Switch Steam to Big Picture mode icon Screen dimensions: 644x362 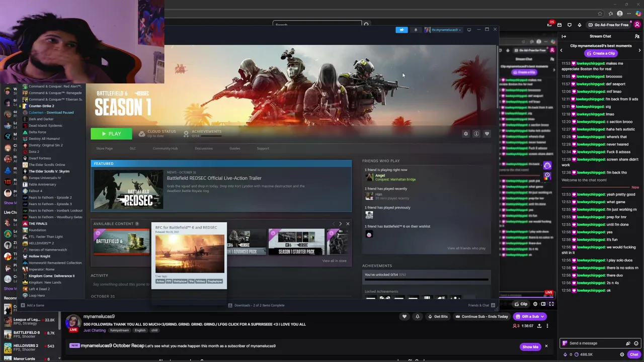469,30
